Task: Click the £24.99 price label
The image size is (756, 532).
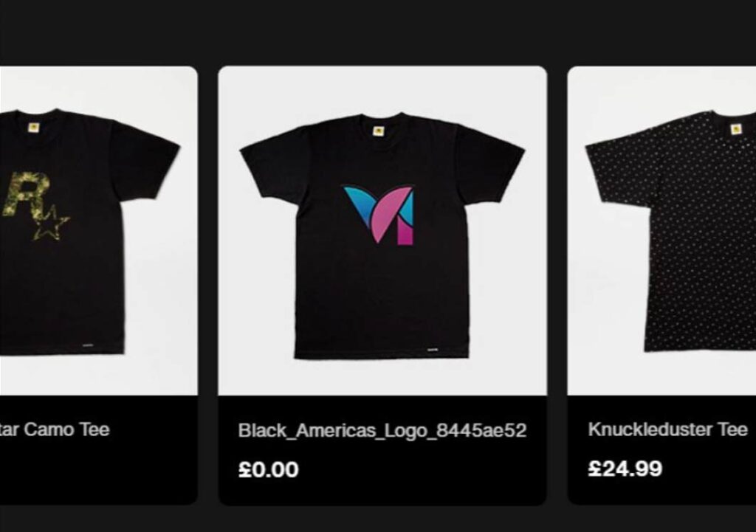Action: [x=625, y=469]
